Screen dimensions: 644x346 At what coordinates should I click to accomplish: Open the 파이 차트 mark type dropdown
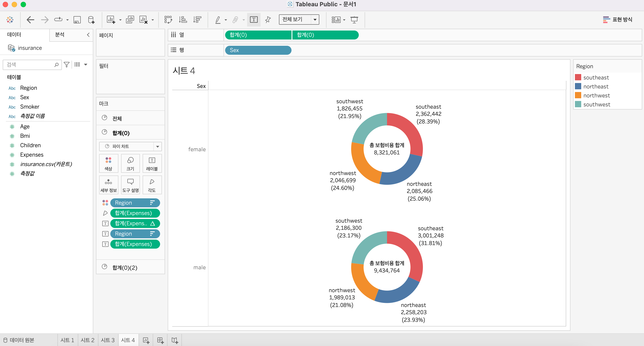point(157,146)
